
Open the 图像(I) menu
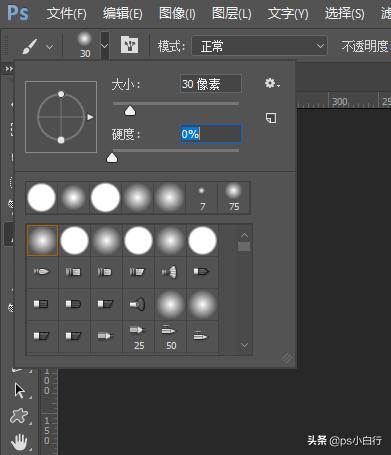click(177, 14)
